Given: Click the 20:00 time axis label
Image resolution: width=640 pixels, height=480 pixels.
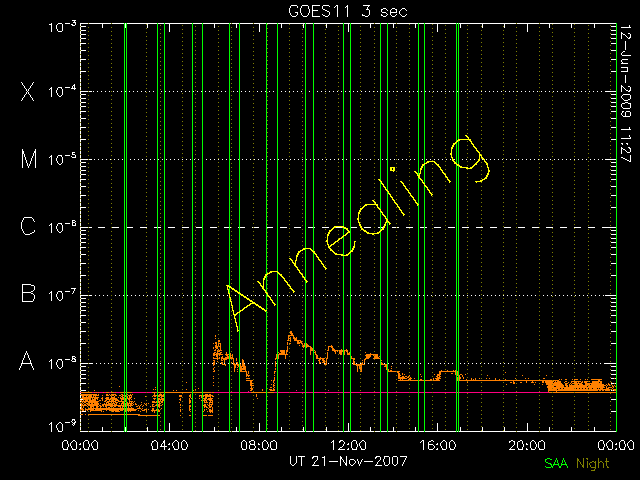Looking at the screenshot, I should pos(527,445).
